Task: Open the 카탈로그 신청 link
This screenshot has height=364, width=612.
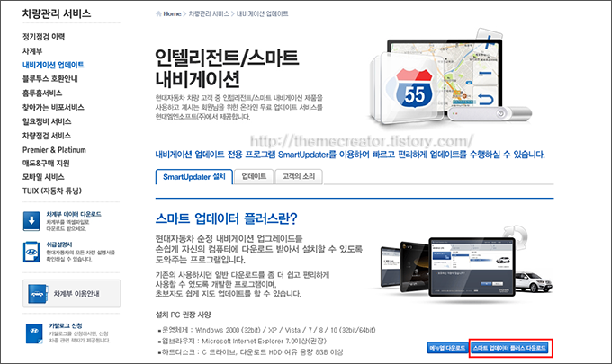Action: pyautogui.click(x=66, y=326)
